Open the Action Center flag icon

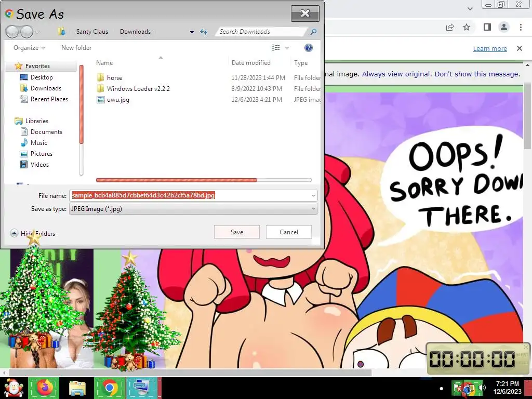click(x=458, y=388)
